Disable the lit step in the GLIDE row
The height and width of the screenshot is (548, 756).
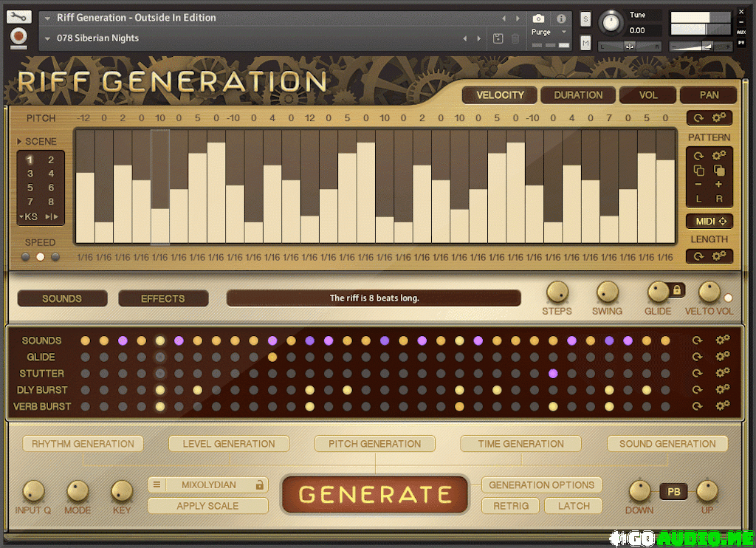point(272,357)
